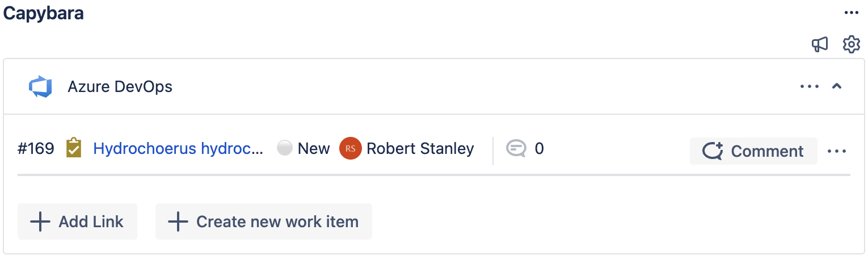Open the Azure DevOps panel more options menu
This screenshot has height=259, width=868.
pyautogui.click(x=810, y=86)
